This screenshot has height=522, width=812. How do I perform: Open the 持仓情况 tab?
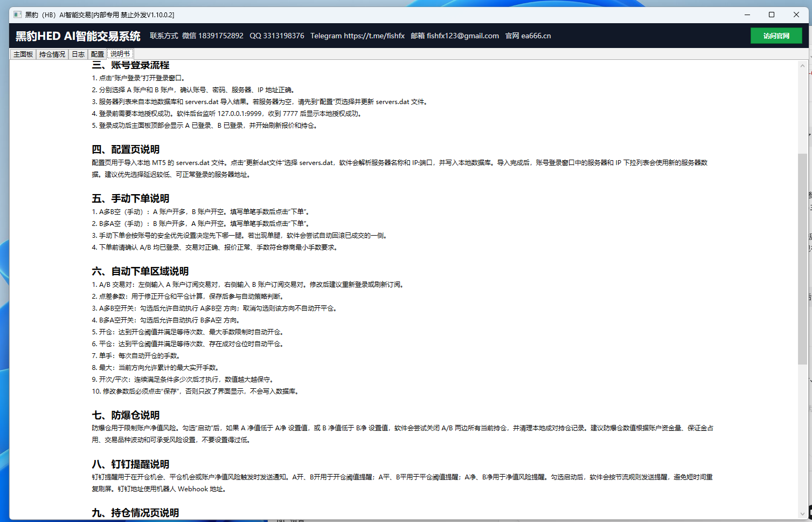(52, 54)
